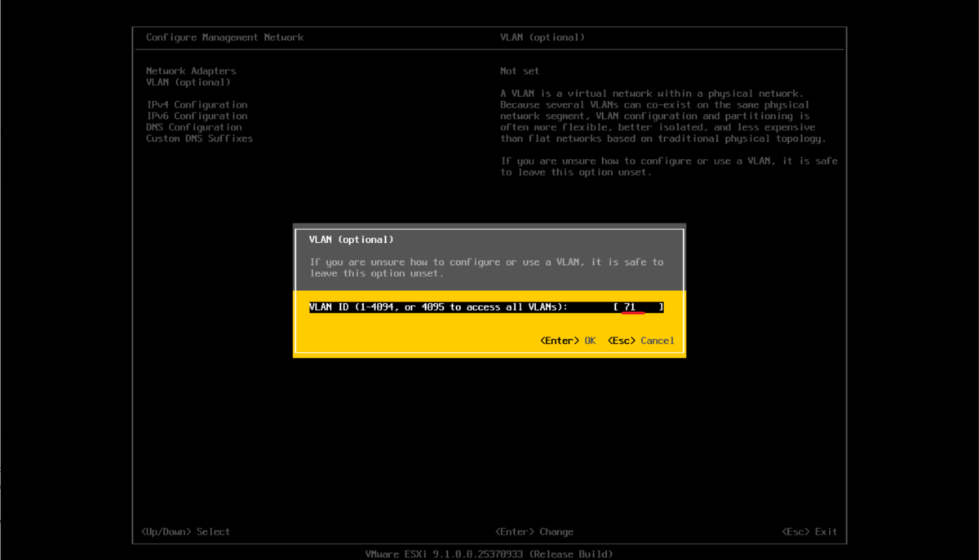Click the VLAN (optional) heading in right pane
979x560 pixels.
543,37
